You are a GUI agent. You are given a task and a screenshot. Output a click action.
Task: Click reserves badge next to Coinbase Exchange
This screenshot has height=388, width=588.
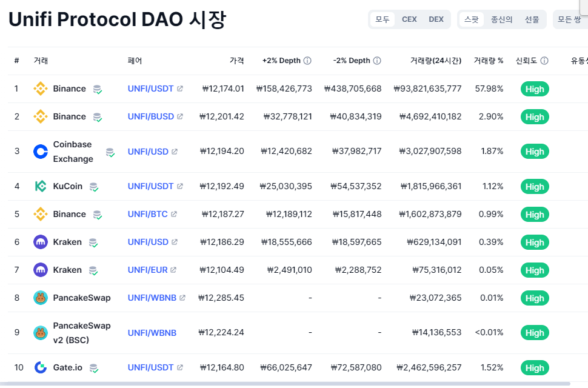pyautogui.click(x=110, y=152)
